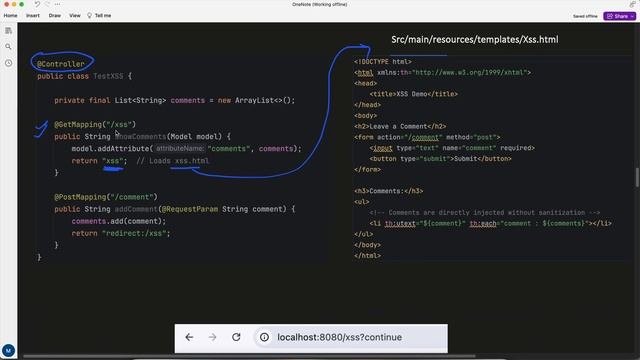Click the '<h2>Leave a Comment</h2>' line
This screenshot has width=640, height=360.
400,127
